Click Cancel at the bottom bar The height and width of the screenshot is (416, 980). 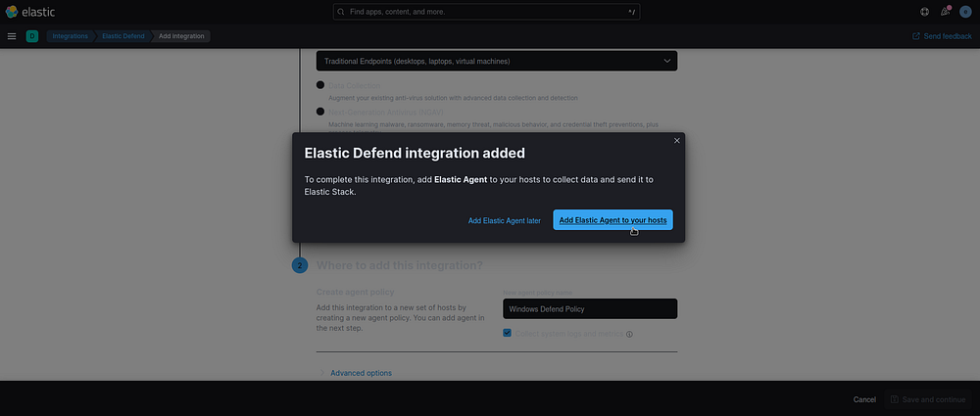point(864,399)
